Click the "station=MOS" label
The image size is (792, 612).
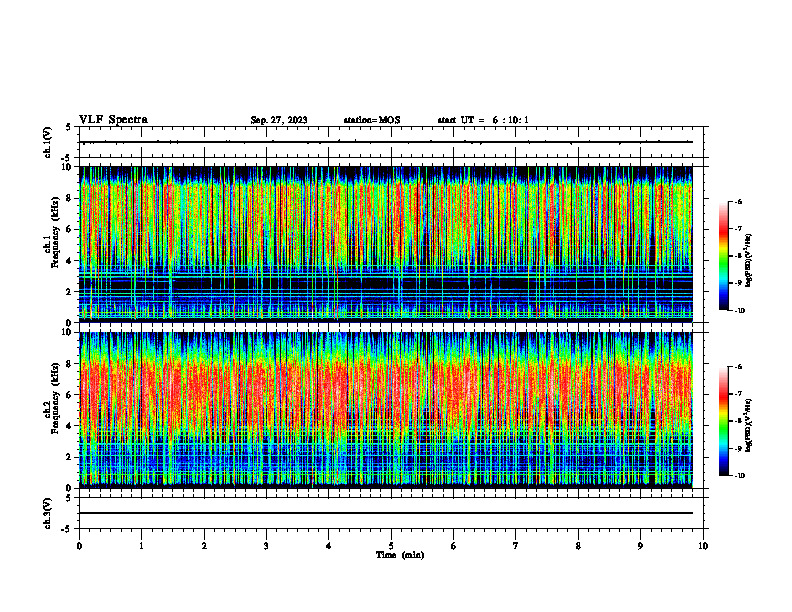(372, 120)
